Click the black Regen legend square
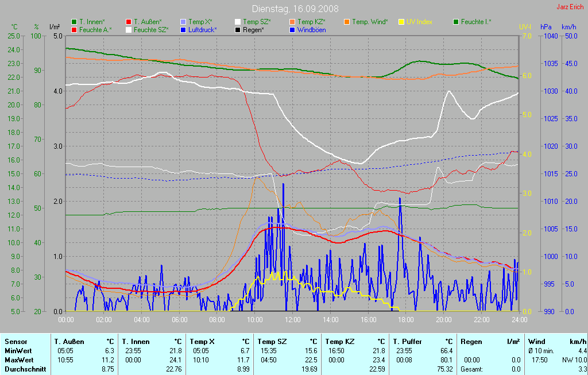Screen dimensions: 588x375 coord(238,29)
